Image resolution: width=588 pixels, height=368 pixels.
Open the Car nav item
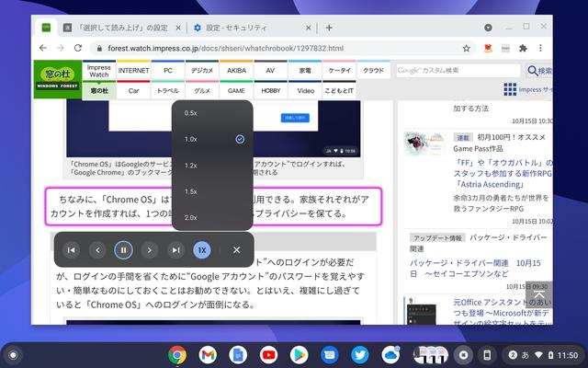133,90
